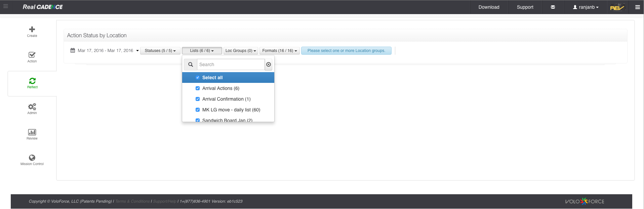Click the calendar icon by date range

73,51
